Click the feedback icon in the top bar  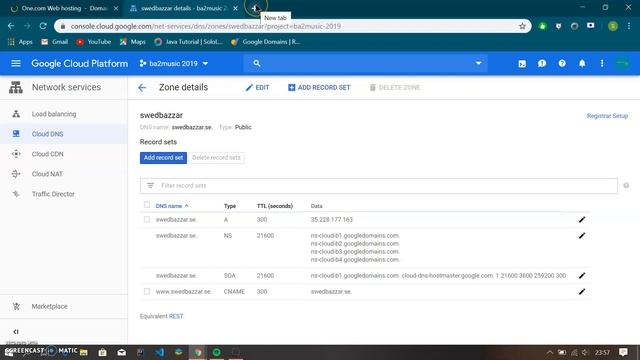[542, 64]
